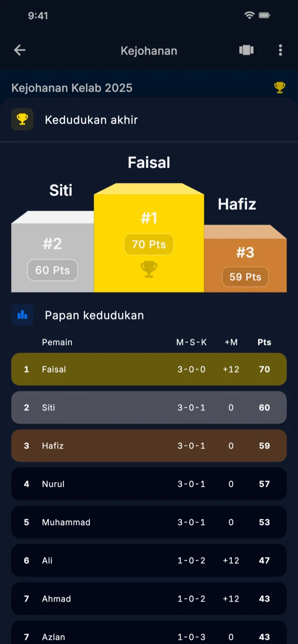Viewport: 298px width, 644px height.
Task: Open Faisal's entry in the leaderboard
Action: (x=149, y=369)
